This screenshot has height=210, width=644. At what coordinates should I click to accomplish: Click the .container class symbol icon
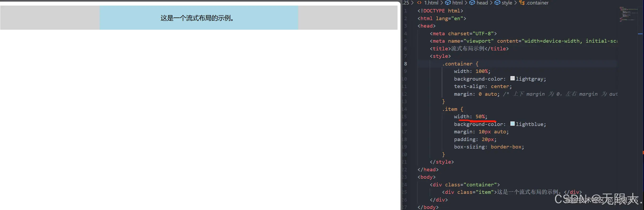522,3
